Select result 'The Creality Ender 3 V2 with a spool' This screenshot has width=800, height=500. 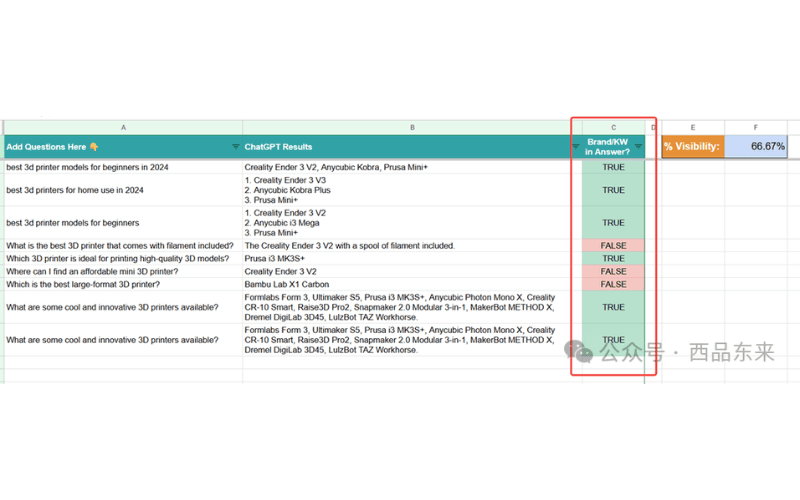[x=412, y=246]
